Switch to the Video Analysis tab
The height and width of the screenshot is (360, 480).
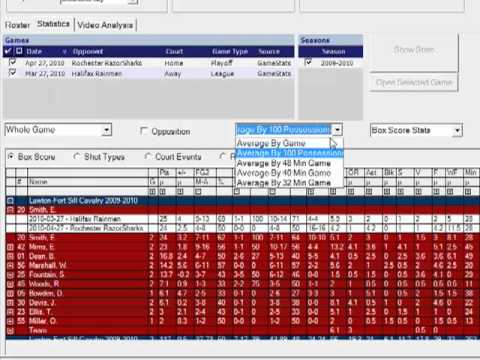pos(105,25)
